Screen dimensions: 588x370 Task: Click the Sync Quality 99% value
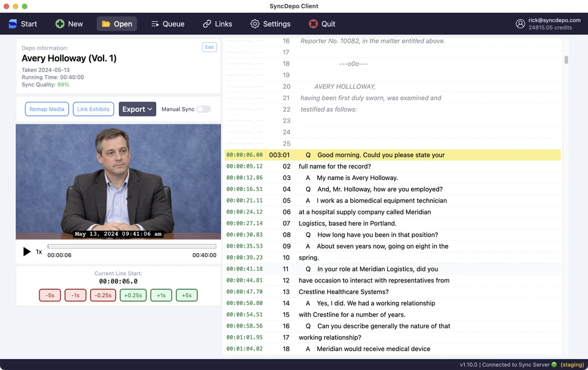pos(63,85)
